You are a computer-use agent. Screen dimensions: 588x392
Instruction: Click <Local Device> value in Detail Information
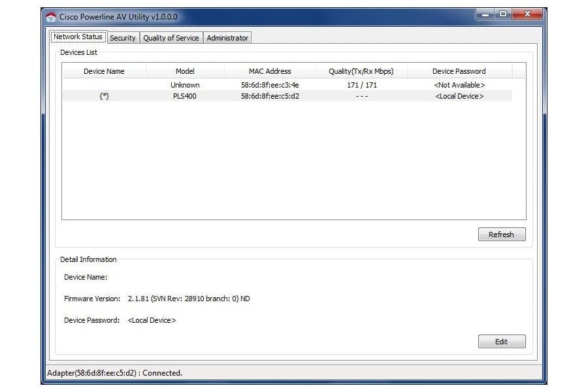152,320
